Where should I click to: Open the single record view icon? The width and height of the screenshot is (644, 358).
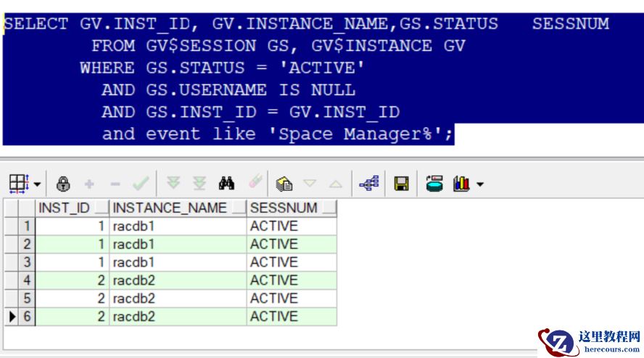284,184
